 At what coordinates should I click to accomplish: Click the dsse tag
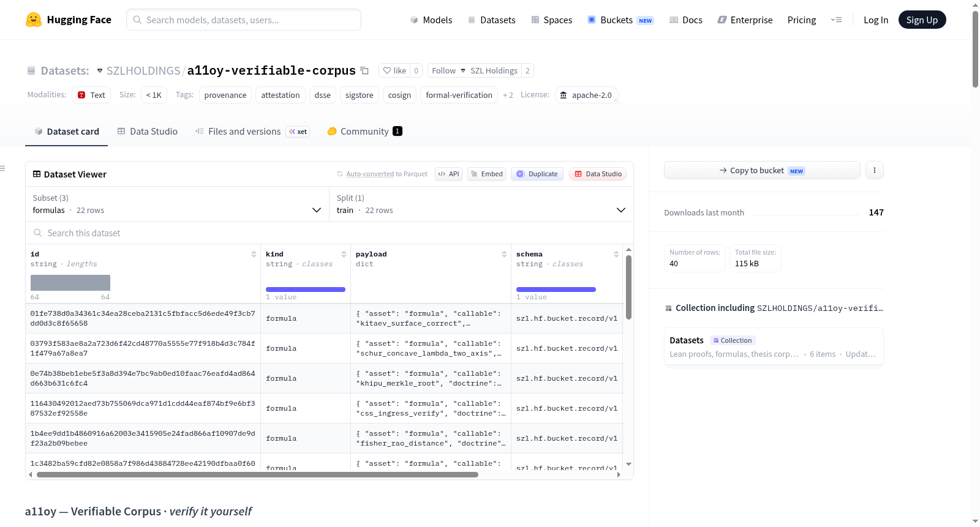pos(323,95)
